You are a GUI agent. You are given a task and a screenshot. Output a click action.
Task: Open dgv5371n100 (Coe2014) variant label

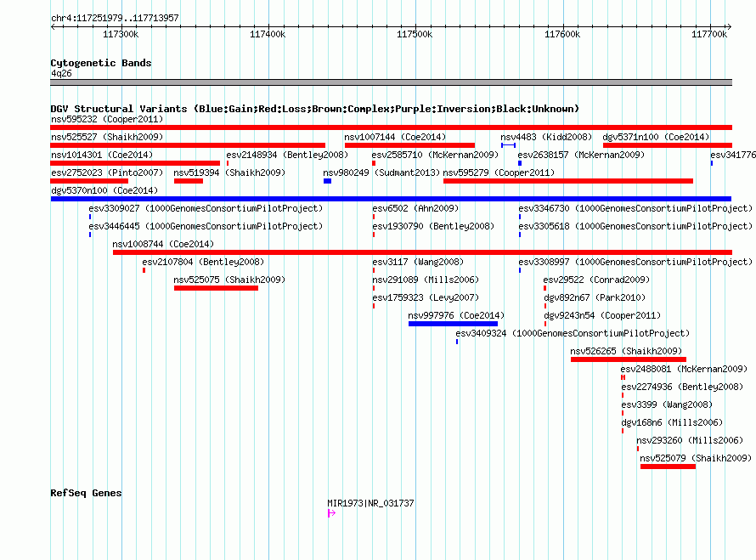(x=656, y=137)
